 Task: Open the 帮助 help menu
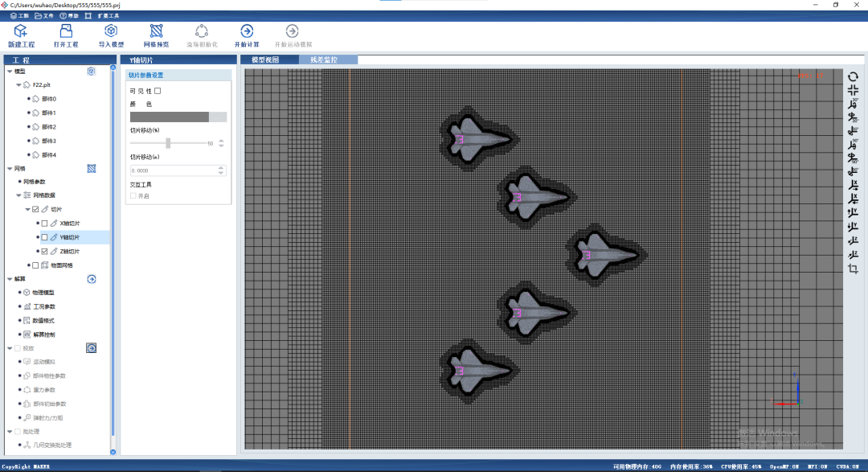69,16
